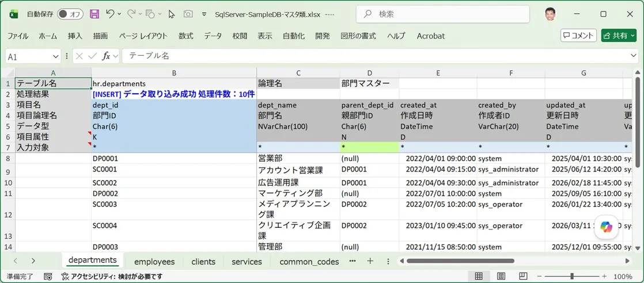The image size is (644, 283).
Task: Click the formula bar enter checkmark icon
Action: point(93,56)
